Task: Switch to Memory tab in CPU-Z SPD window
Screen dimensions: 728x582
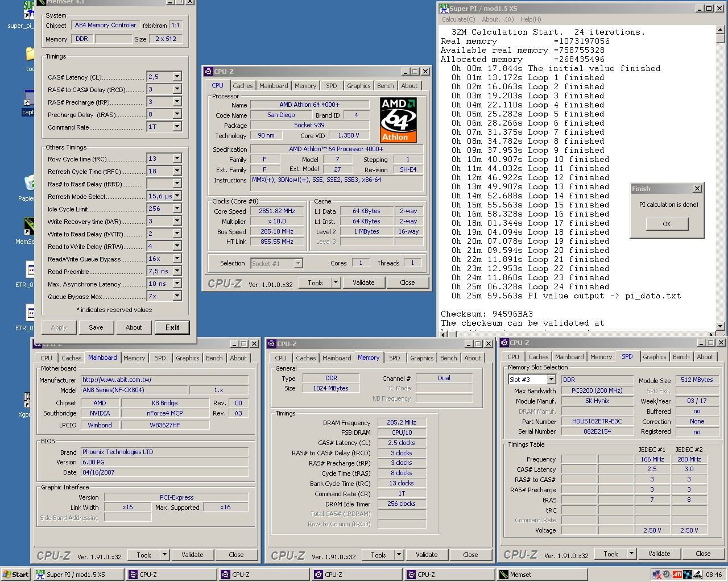Action: 601,357
